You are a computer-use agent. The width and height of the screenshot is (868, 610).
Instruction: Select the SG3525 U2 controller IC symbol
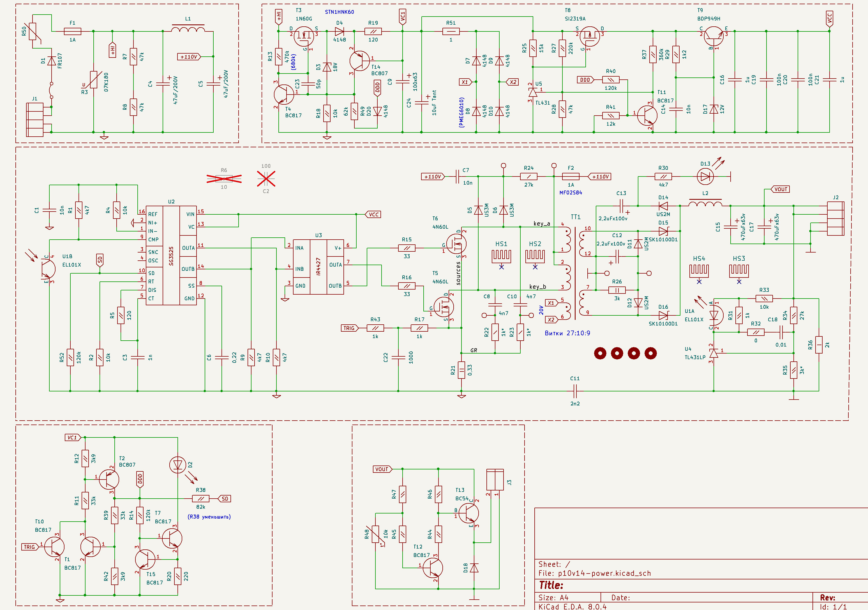[x=171, y=256]
